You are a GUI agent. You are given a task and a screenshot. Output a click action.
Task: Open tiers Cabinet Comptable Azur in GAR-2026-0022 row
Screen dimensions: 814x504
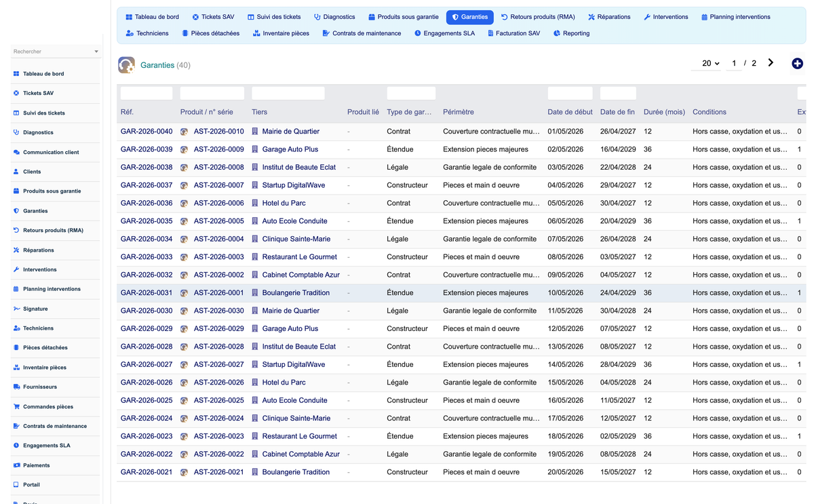pyautogui.click(x=301, y=454)
